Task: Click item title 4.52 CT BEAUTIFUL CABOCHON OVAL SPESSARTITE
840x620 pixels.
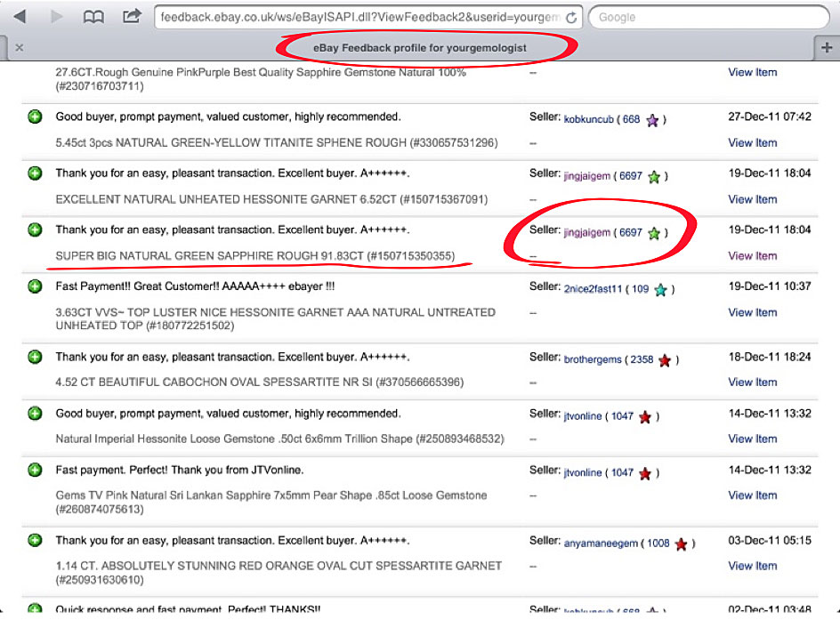Action: pos(259,382)
